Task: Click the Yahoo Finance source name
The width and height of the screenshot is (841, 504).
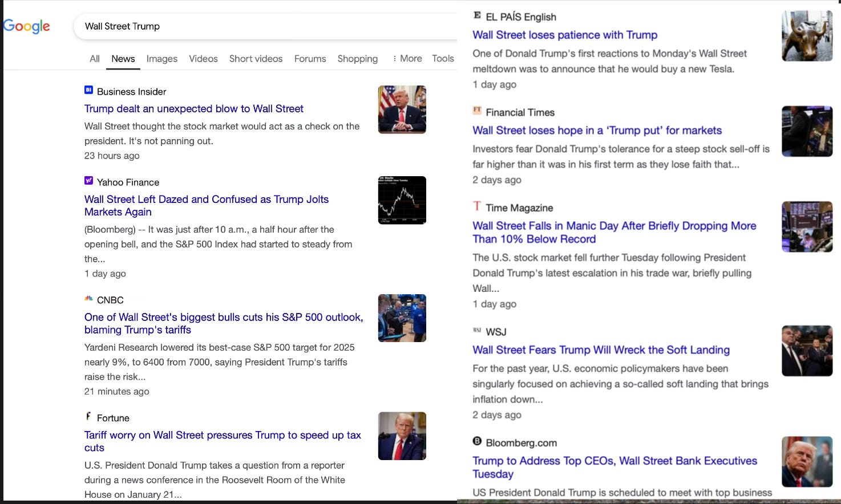Action: pyautogui.click(x=128, y=182)
